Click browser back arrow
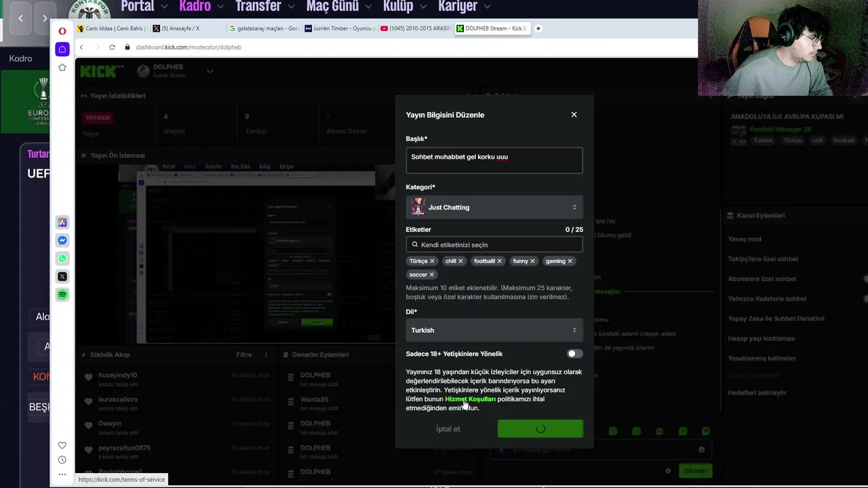The image size is (868, 488). pos(81,47)
